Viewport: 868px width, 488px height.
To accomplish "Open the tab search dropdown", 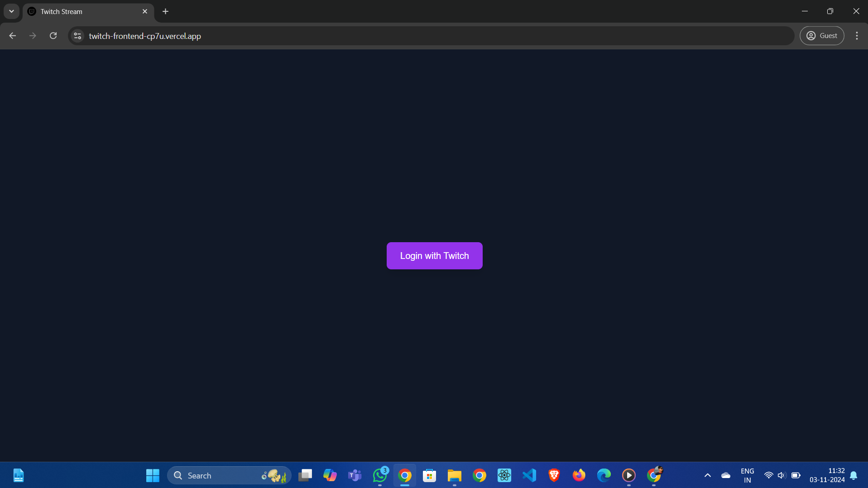I will click(11, 11).
